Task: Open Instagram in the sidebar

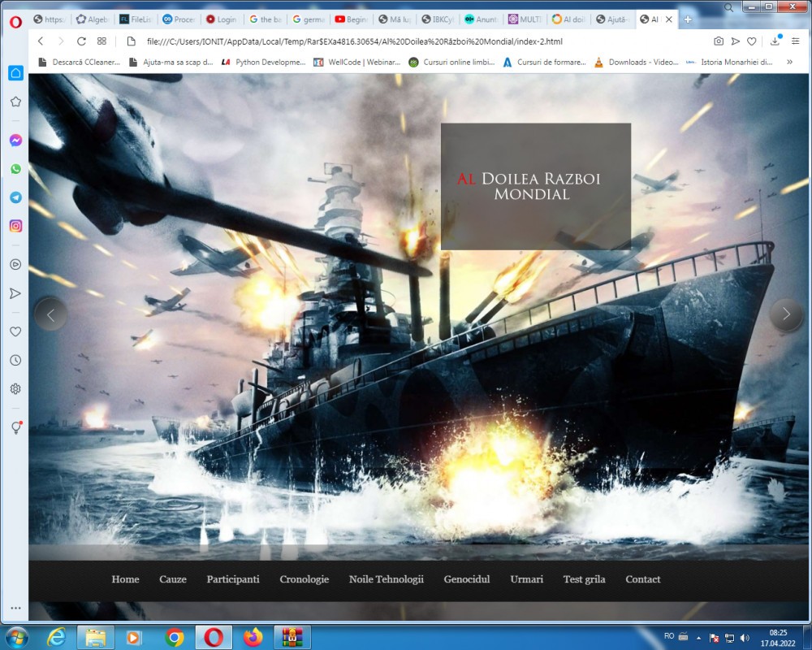Action: point(16,226)
